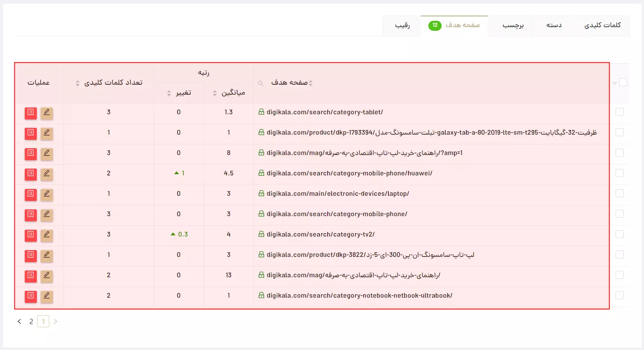This screenshot has width=644, height=350.
Task: Check the category-tv2 row checkbox
Action: 620,234
